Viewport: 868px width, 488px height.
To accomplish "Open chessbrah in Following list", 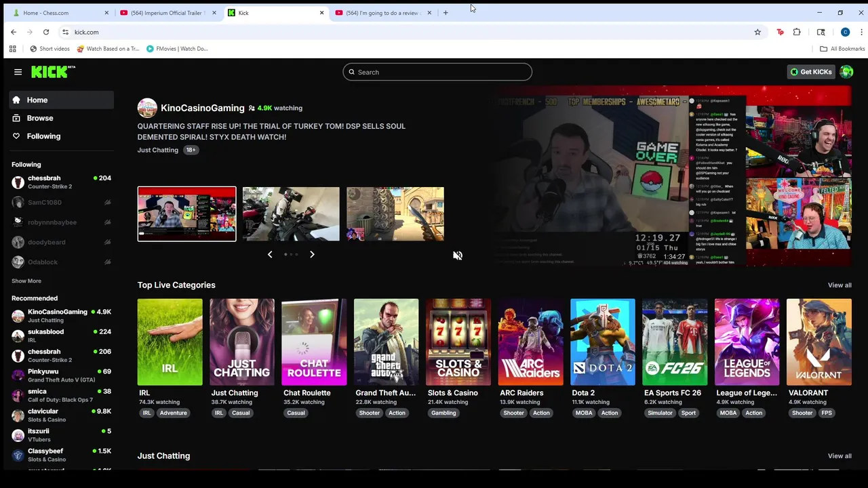I will (x=62, y=182).
